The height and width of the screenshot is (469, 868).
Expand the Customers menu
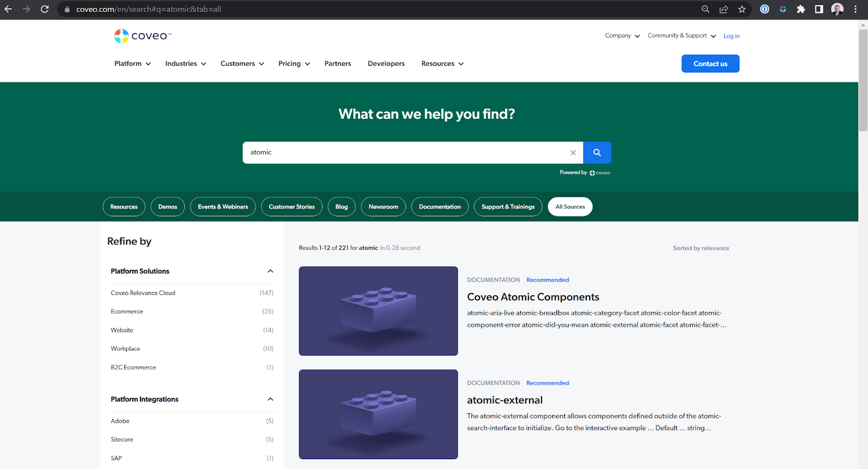(242, 64)
